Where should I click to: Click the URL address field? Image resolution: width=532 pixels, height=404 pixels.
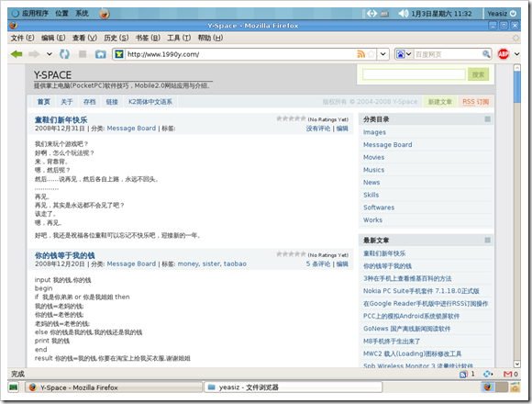(240, 54)
